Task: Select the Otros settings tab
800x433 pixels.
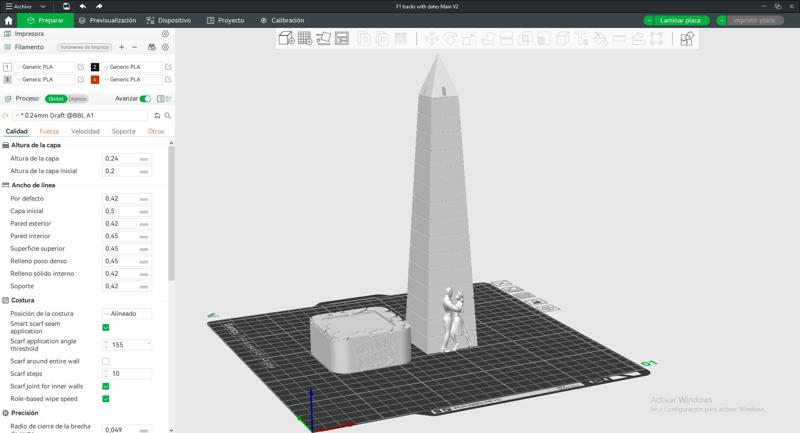Action: (x=156, y=132)
